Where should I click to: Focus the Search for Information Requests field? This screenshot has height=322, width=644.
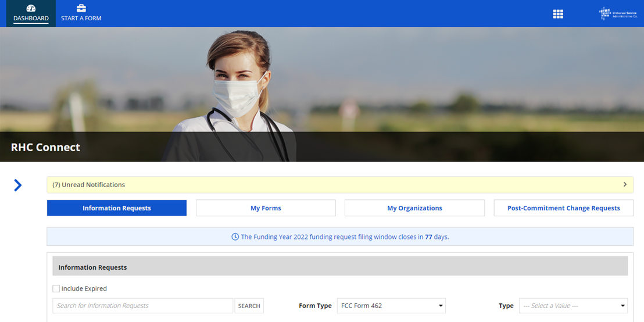[142, 306]
